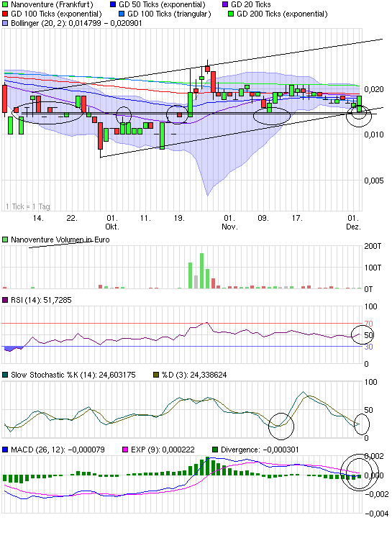The width and height of the screenshot is (392, 538).
Task: Click the Nanoventure (Frankfurt) legend label
Action: pos(52,5)
